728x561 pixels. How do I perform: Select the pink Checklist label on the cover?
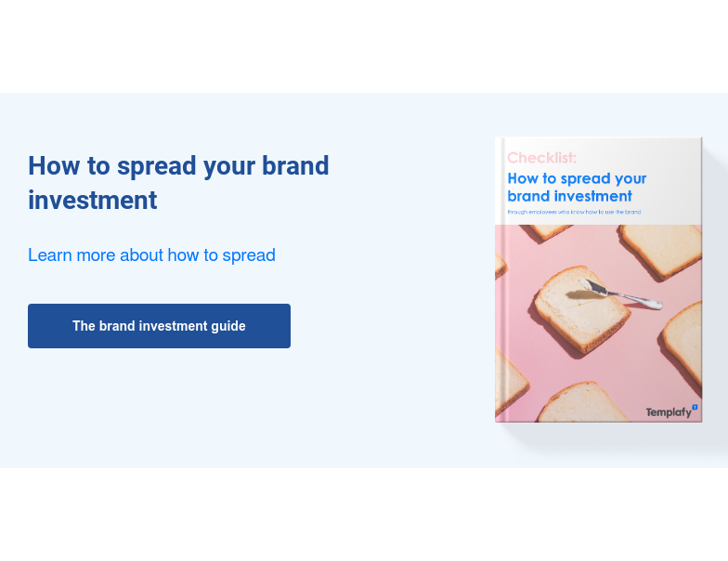click(x=541, y=158)
